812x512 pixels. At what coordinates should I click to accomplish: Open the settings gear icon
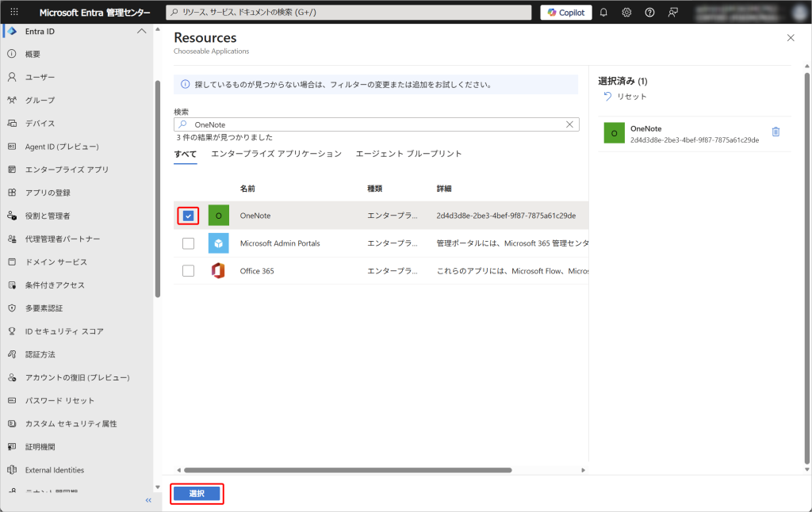pyautogui.click(x=626, y=13)
